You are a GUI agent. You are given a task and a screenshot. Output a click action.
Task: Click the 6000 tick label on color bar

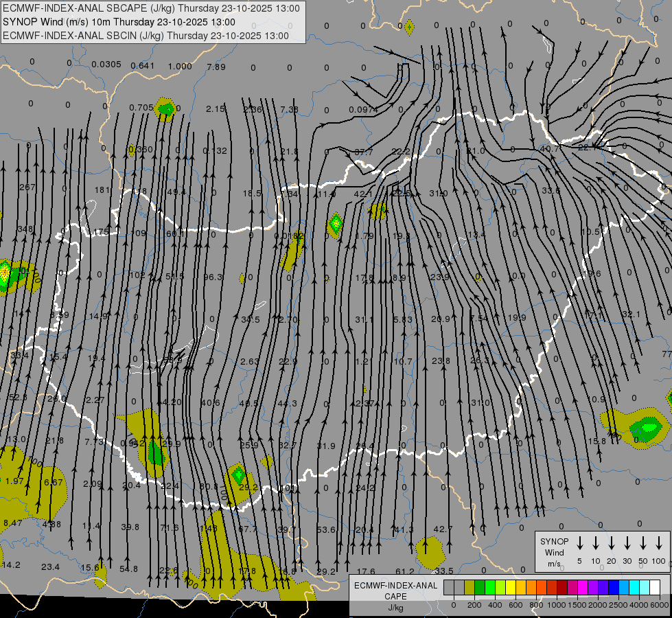660,605
